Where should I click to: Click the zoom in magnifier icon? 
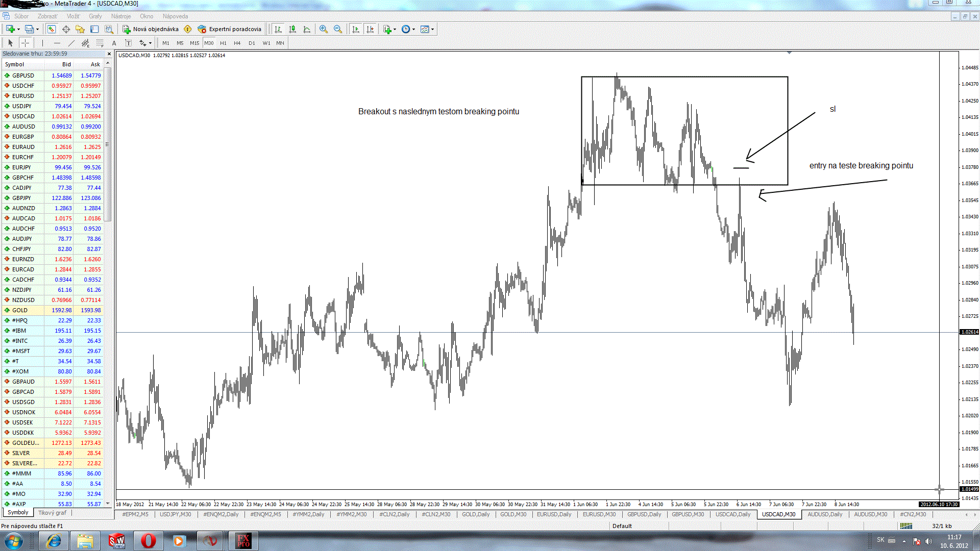323,29
